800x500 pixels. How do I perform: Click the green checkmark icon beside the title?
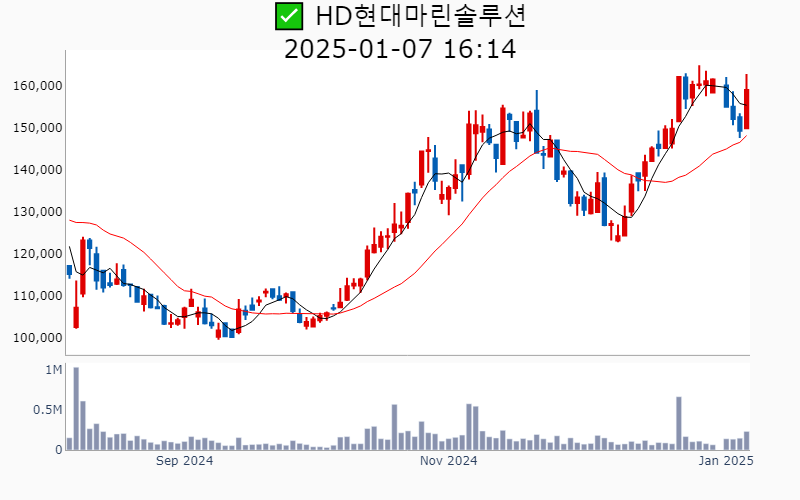click(x=289, y=16)
